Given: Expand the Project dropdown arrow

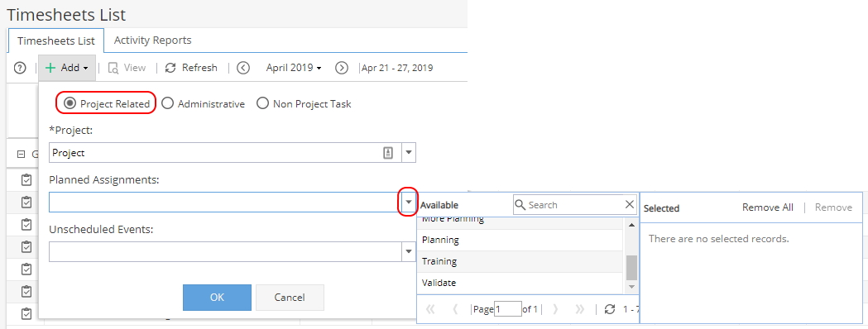Looking at the screenshot, I should click(409, 153).
